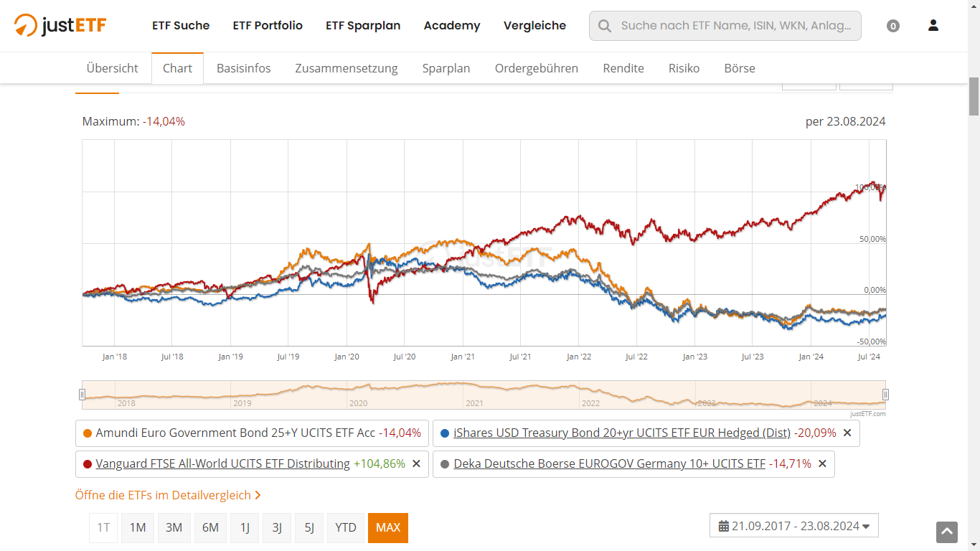
Task: Select the 1M time range
Action: coord(138,528)
